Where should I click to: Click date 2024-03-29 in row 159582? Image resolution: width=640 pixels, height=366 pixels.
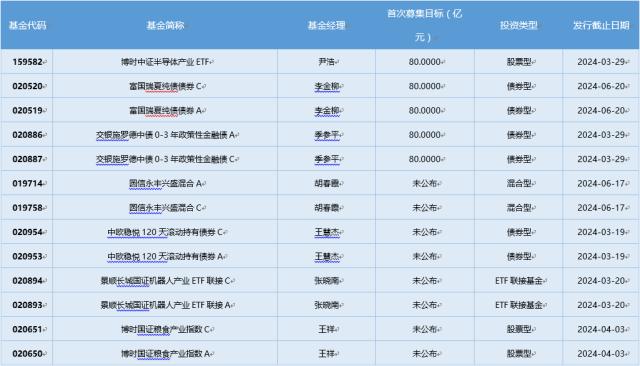[601, 62]
